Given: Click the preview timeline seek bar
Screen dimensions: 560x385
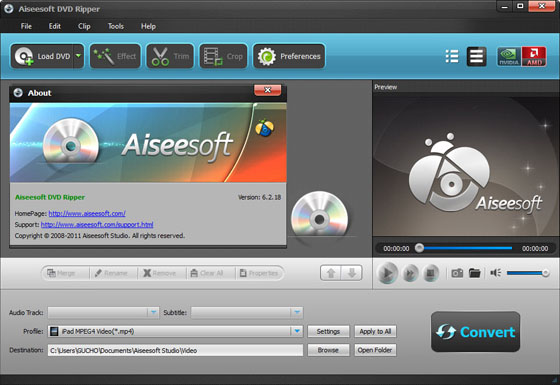Looking at the screenshot, I should click(464, 248).
